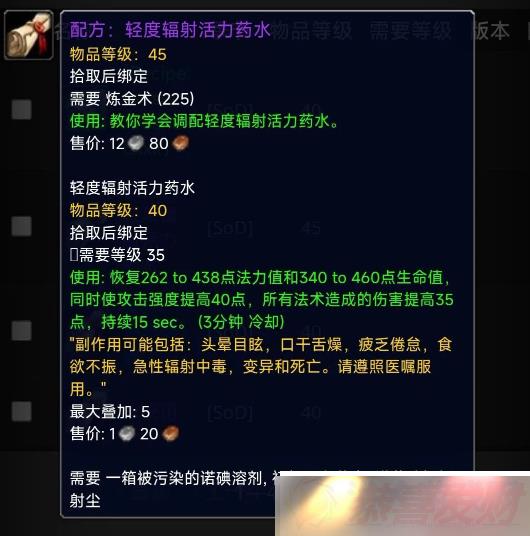Click the 需要 炼金术 (225) requirement line
Screen dimensions: 530x536
pyautogui.click(x=132, y=99)
